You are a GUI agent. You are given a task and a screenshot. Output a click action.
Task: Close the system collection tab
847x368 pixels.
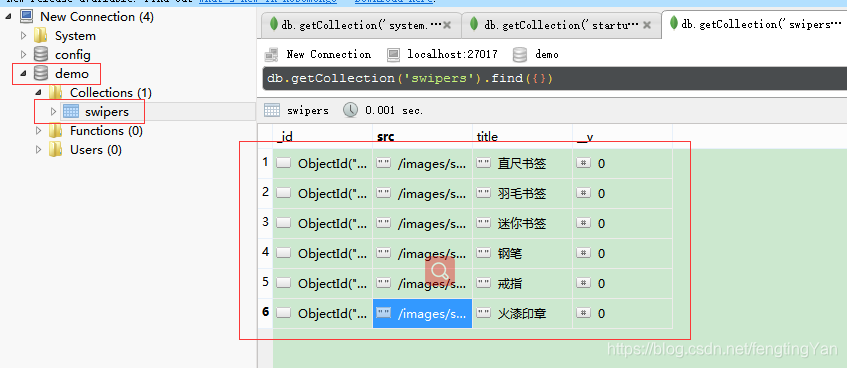tap(448, 25)
